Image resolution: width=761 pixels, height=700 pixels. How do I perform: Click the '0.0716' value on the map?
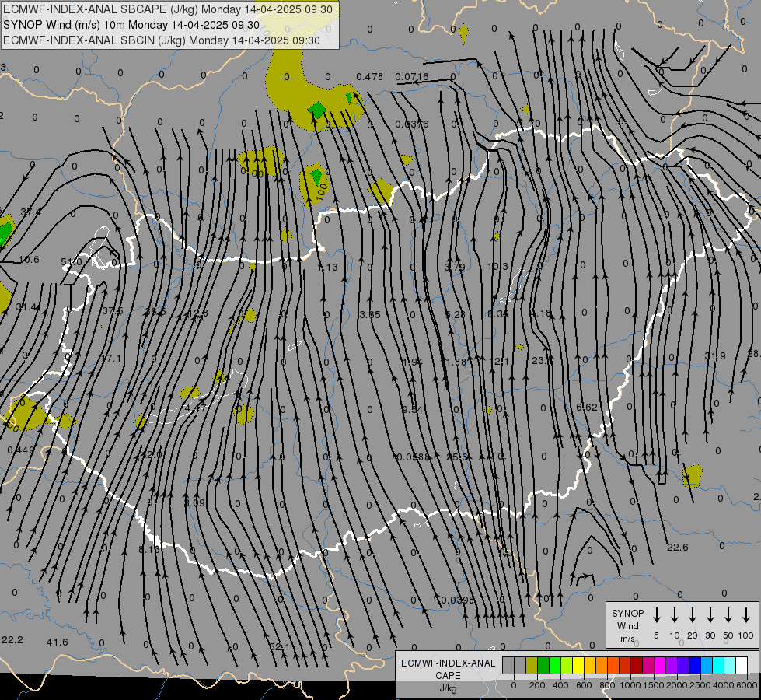coord(411,77)
